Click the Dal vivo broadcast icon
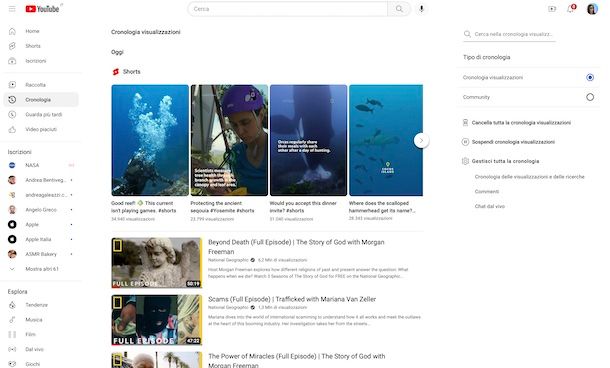The height and width of the screenshot is (368, 610). point(12,349)
